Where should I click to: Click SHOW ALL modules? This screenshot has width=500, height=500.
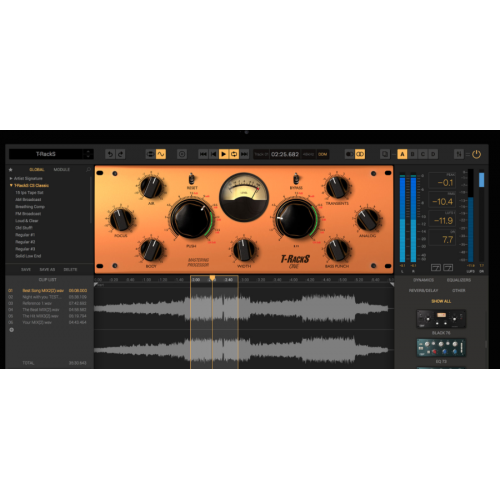coord(441,301)
